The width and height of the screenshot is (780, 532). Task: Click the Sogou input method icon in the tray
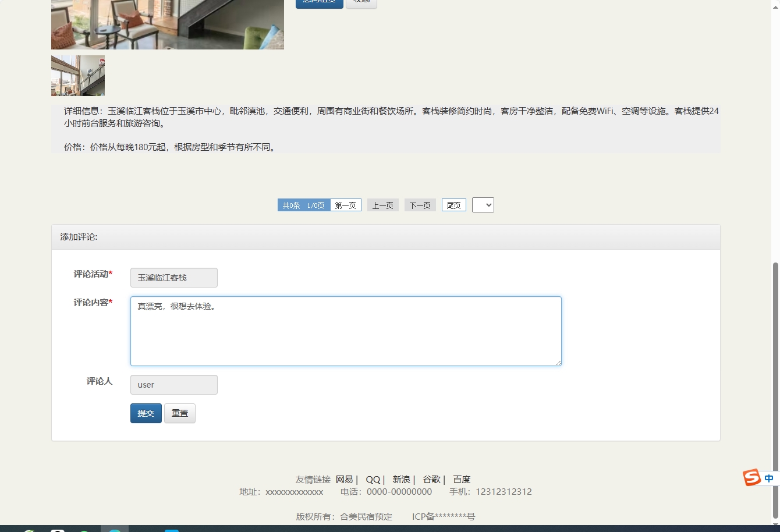point(752,477)
